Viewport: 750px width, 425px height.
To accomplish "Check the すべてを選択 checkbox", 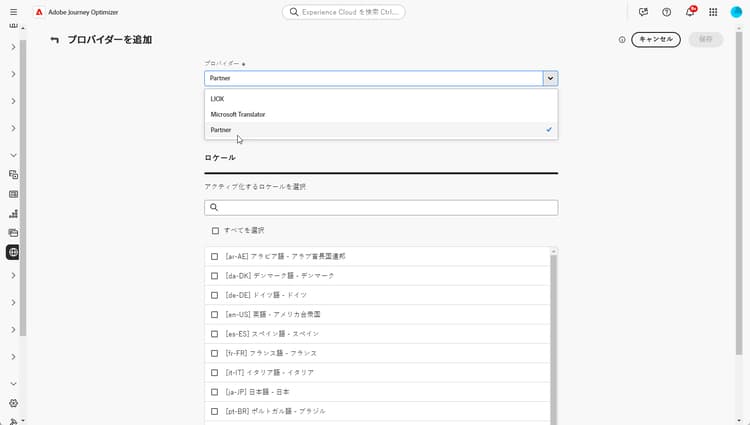I will tap(215, 231).
